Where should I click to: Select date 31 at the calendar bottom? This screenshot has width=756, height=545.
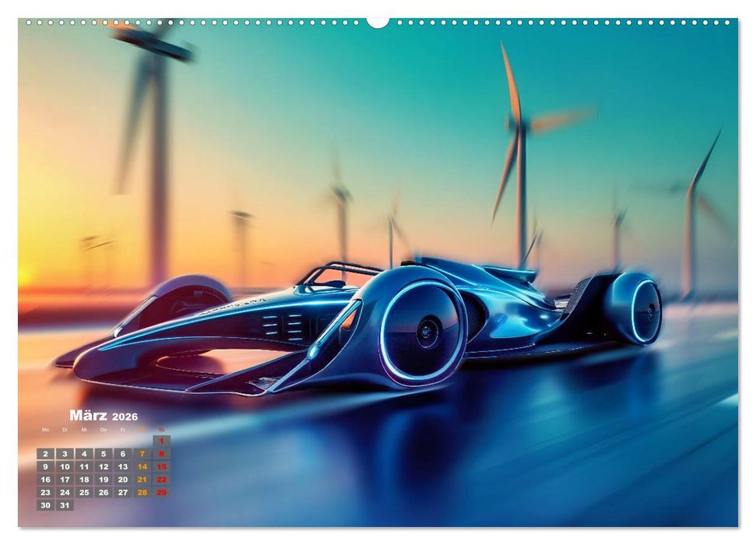[x=65, y=505]
